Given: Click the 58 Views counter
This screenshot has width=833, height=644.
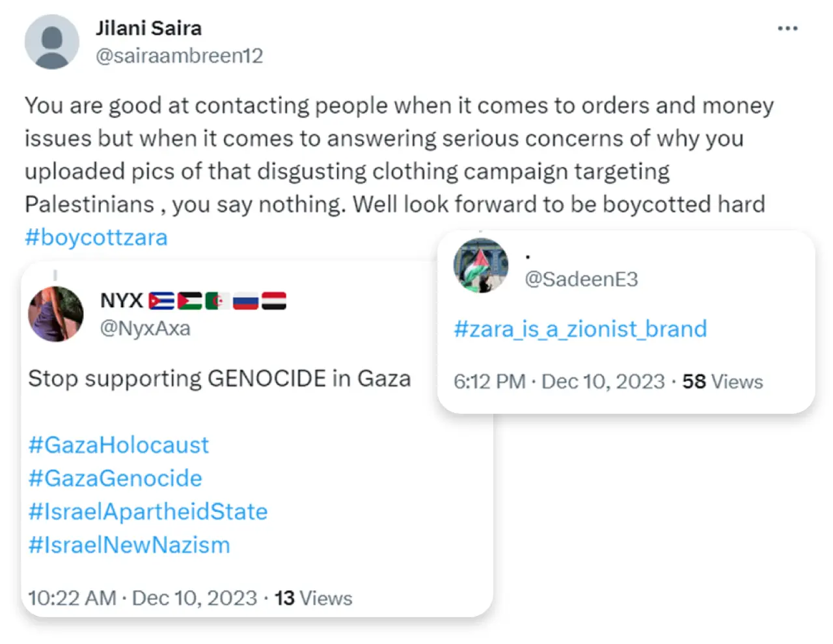Looking at the screenshot, I should 722,381.
